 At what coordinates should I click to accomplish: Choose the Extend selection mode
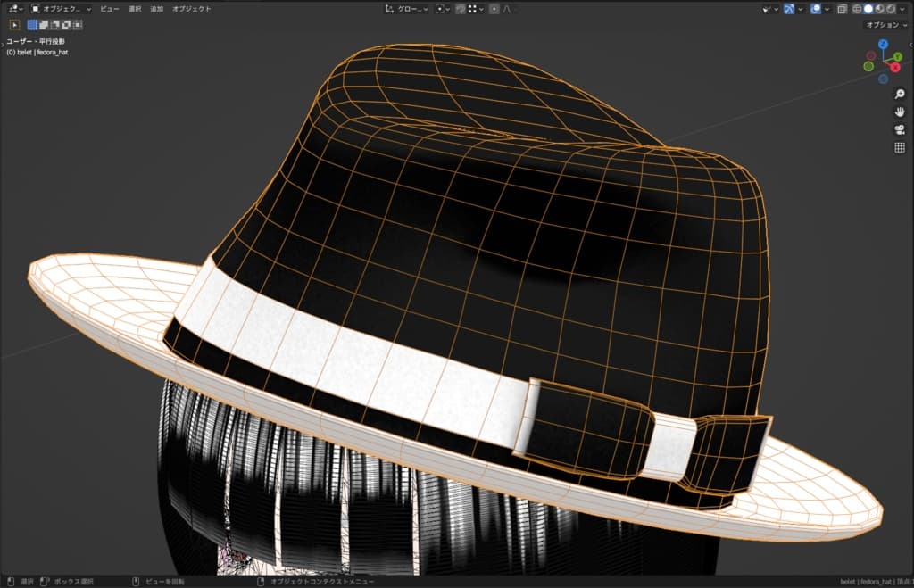44,25
